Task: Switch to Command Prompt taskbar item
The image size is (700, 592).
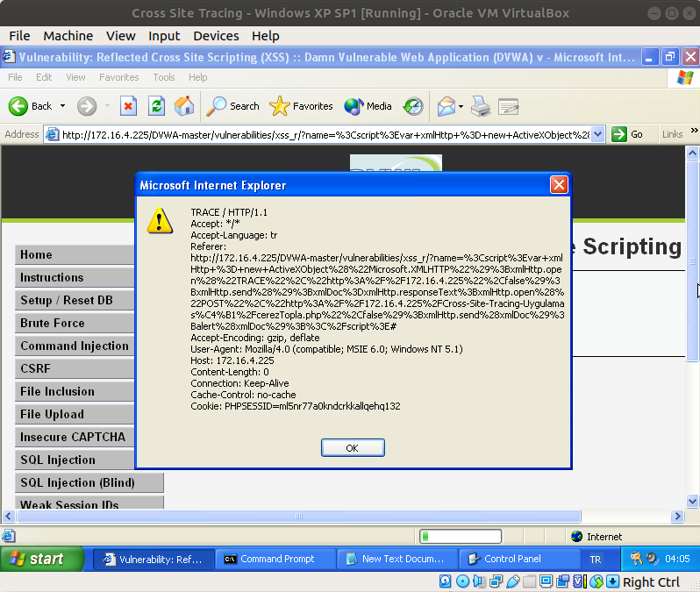Action: pyautogui.click(x=275, y=559)
